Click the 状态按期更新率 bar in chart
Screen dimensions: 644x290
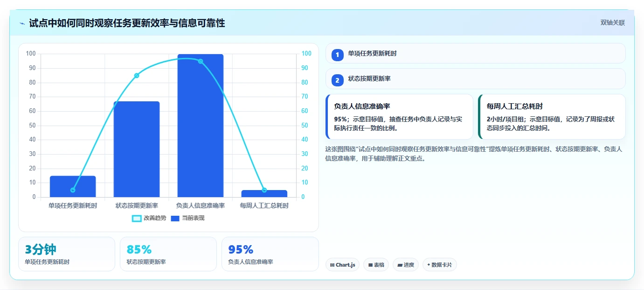click(x=137, y=149)
